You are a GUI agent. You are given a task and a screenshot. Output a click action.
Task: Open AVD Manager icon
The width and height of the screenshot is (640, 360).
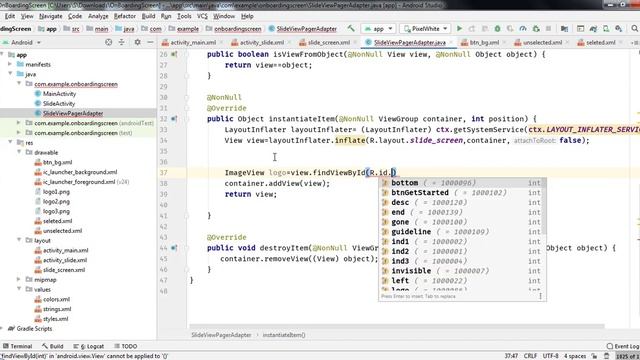606,29
